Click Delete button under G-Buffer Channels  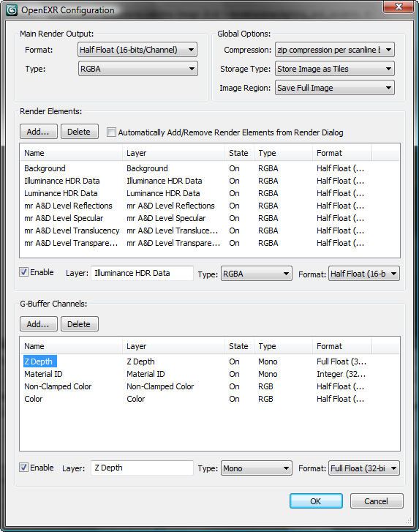(x=80, y=324)
